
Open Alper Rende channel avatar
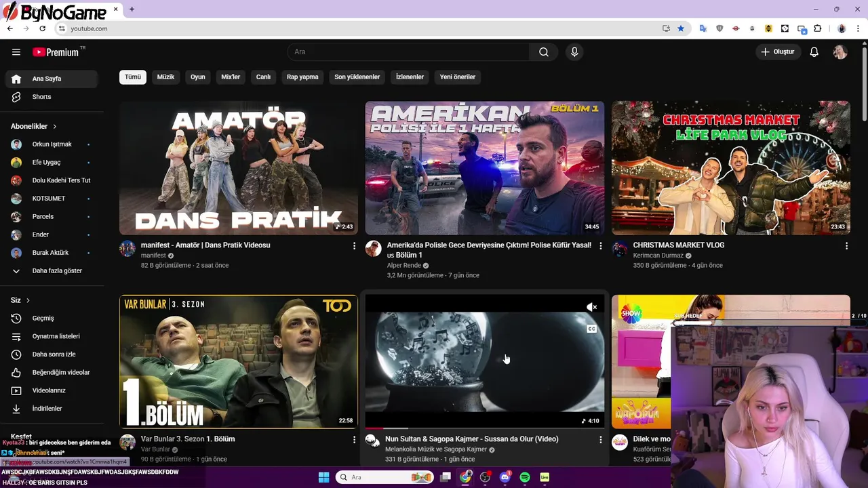pos(374,248)
